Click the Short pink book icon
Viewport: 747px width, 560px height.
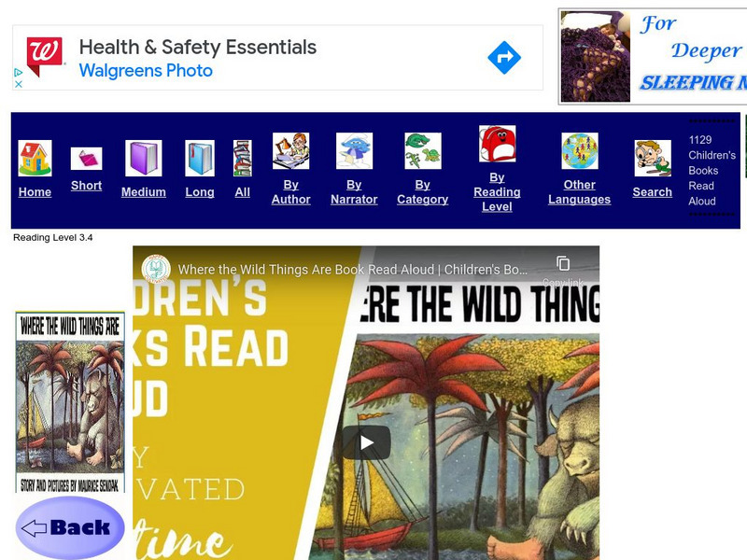(x=86, y=159)
